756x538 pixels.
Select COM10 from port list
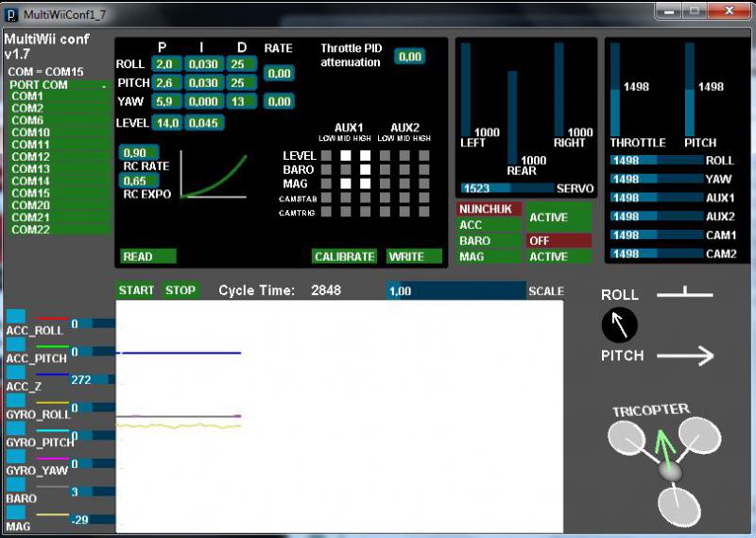(x=59, y=132)
